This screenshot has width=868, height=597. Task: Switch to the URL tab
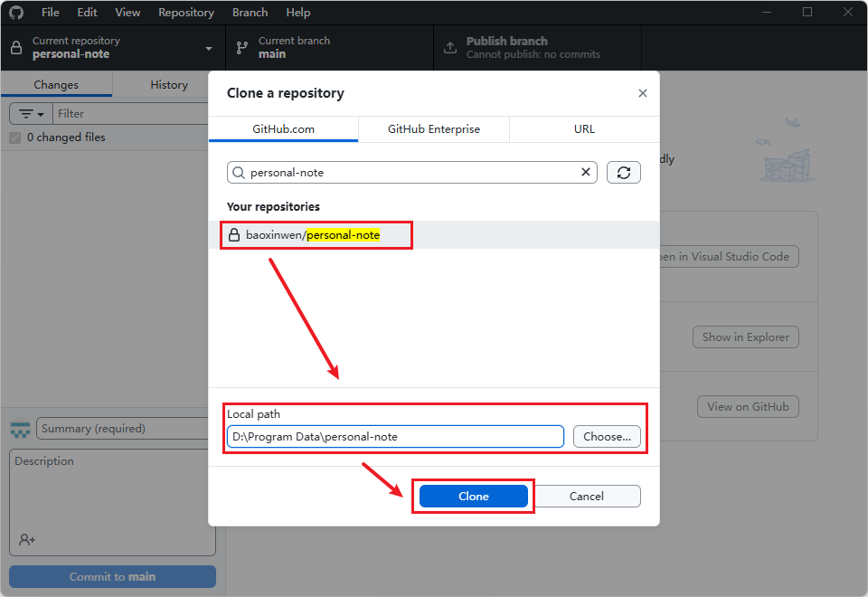[584, 129]
